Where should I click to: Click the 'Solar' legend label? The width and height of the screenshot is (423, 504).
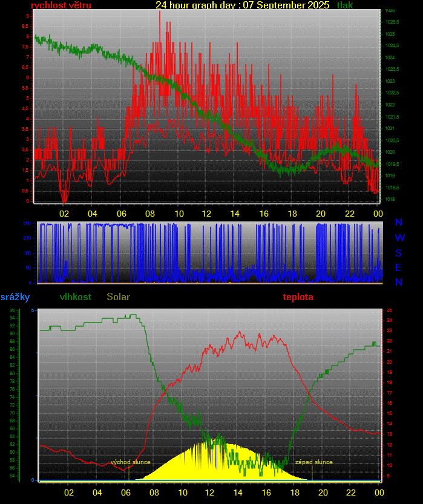tap(118, 297)
